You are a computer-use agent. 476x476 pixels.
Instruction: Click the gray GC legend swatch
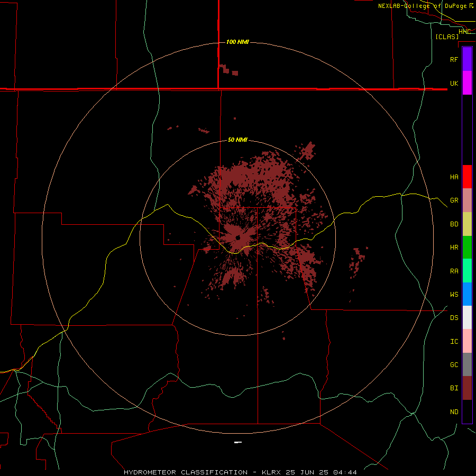[x=467, y=364]
